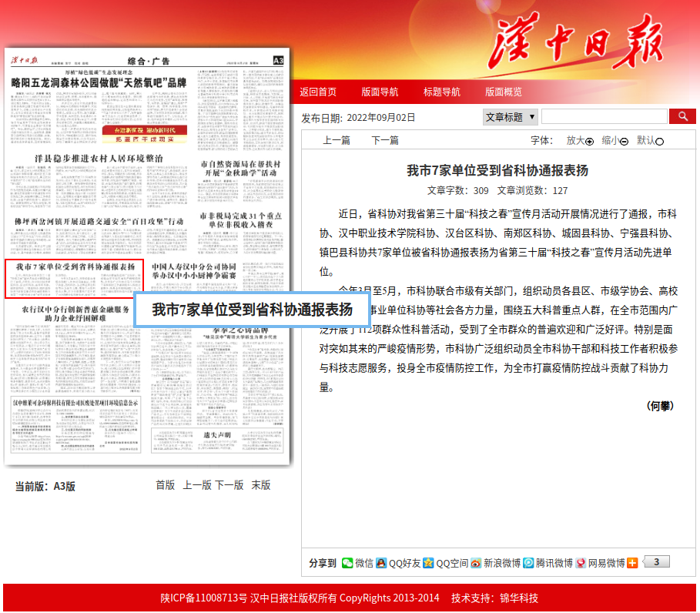This screenshot has width=700, height=613.
Task: Click the 发布日期: 2022年09月02日 text
Action: pos(358,118)
